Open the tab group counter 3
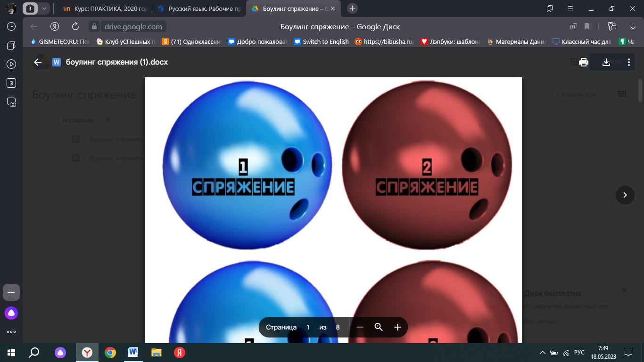This screenshot has width=644, height=362. (31, 8)
